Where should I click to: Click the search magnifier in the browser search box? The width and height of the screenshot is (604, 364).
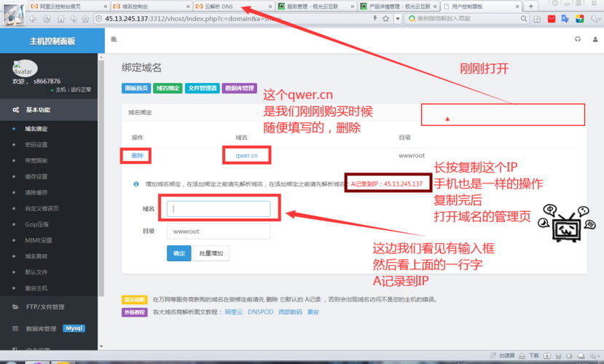524,18
